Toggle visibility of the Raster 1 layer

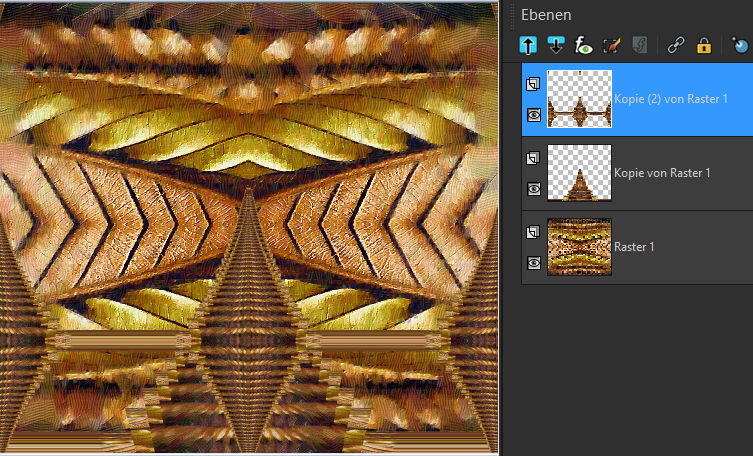coord(534,263)
